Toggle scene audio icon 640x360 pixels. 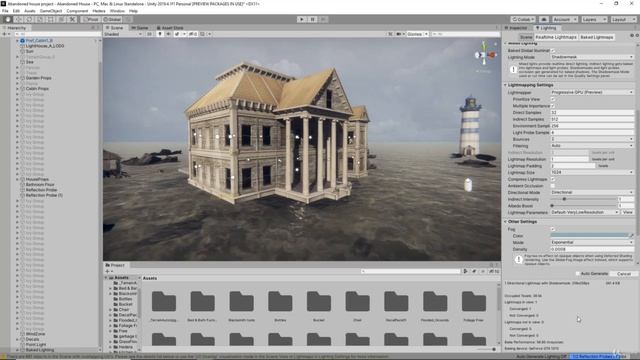point(168,34)
